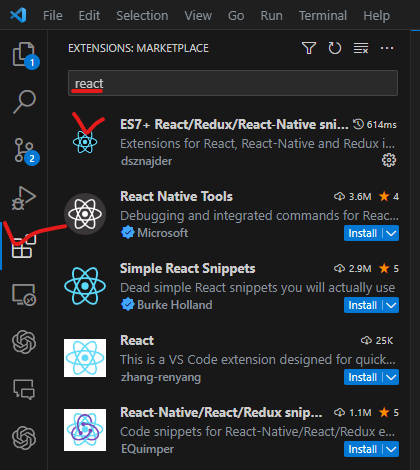The width and height of the screenshot is (420, 470).
Task: Click the VS Code logo icon
Action: [x=18, y=15]
